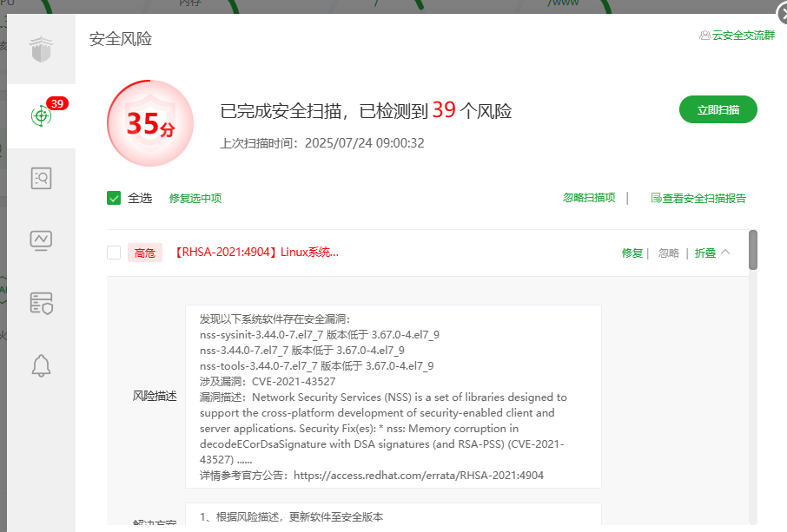The height and width of the screenshot is (532, 787).
Task: Click 修复选中项 to fix selected items
Action: click(195, 198)
